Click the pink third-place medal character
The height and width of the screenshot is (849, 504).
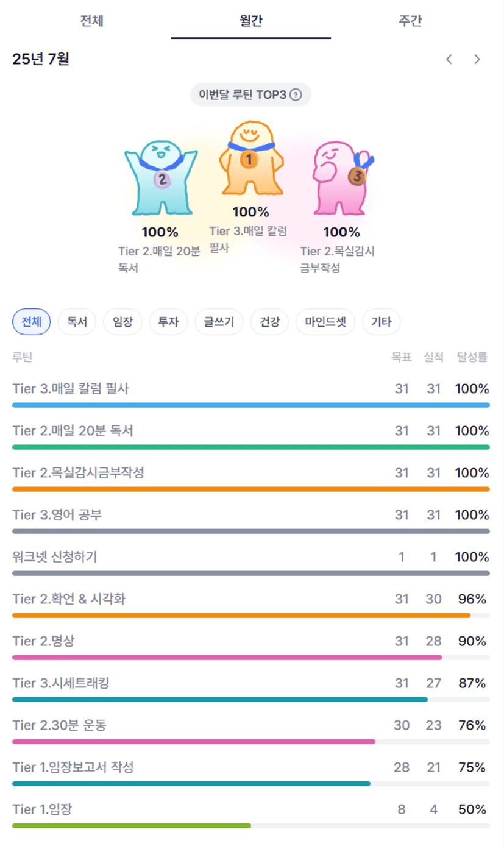click(342, 179)
